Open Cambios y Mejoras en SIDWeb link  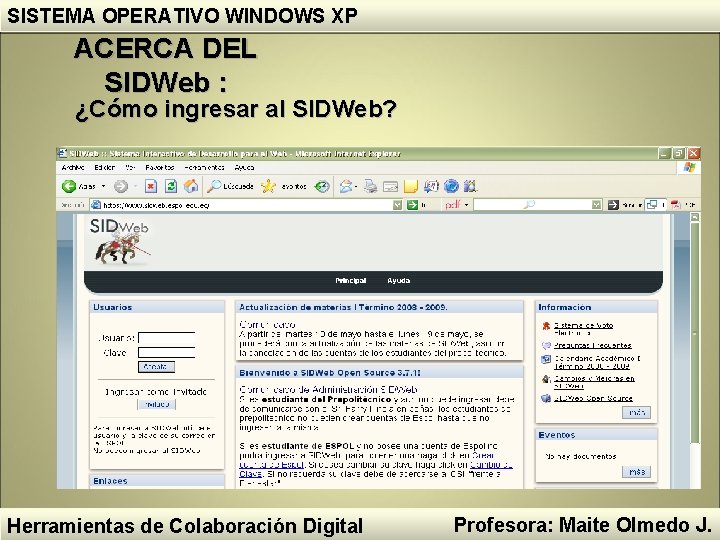coord(594,382)
